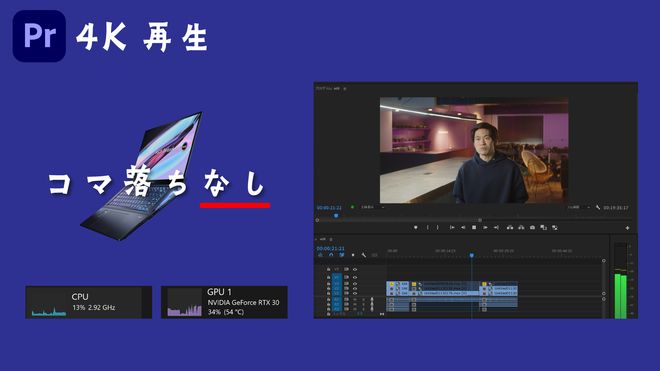Select the last clip on track V2
This screenshot has height=371, width=660.
(499, 288)
